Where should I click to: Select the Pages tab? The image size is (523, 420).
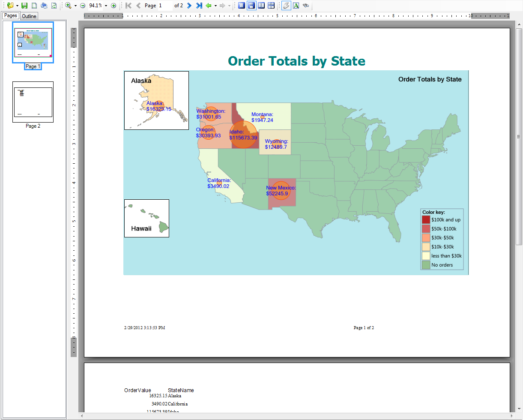[11, 16]
